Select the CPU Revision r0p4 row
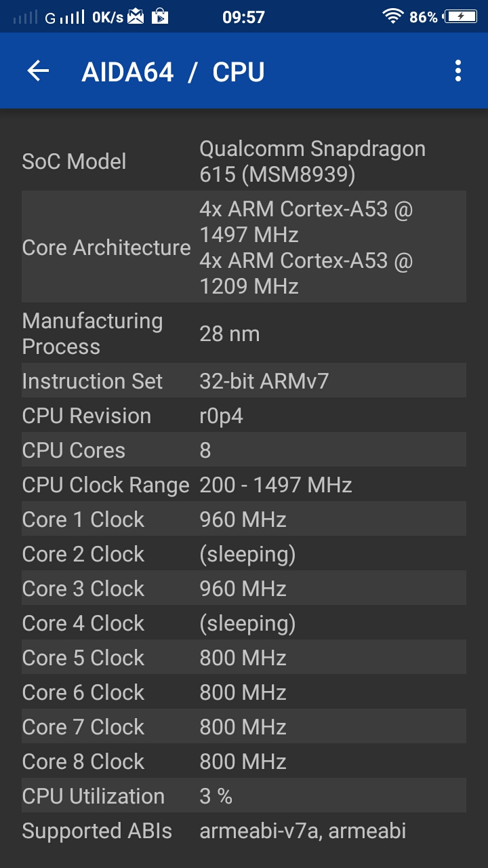This screenshot has height=868, width=488. 244,416
